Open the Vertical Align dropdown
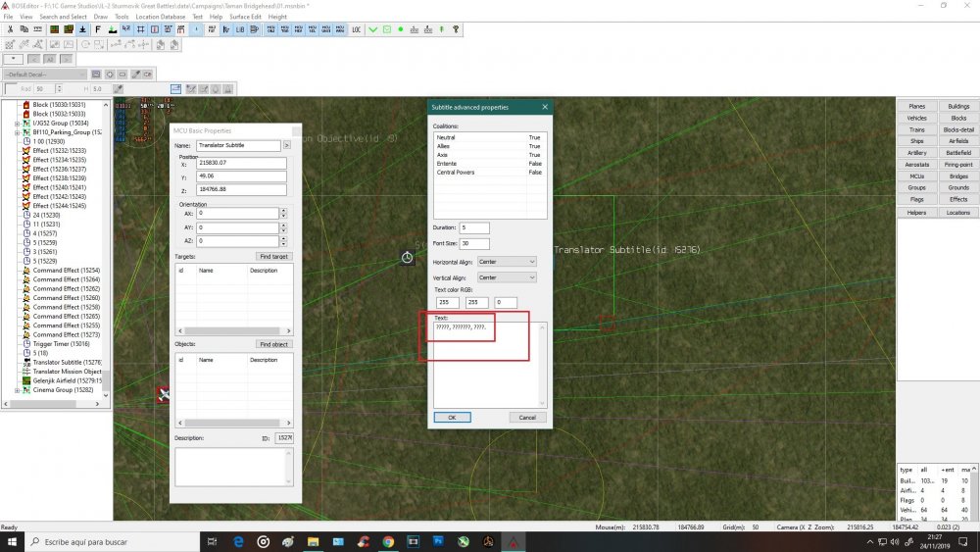Image resolution: width=980 pixels, height=552 pixels. click(507, 277)
